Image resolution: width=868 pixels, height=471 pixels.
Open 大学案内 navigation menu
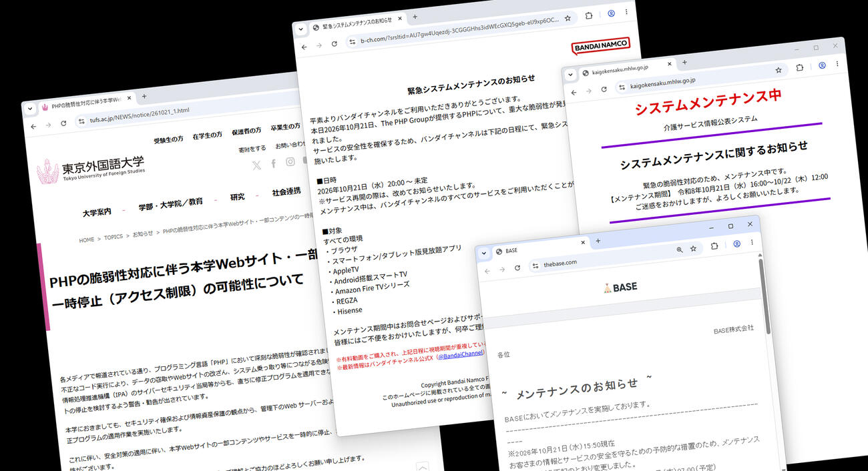tap(97, 213)
